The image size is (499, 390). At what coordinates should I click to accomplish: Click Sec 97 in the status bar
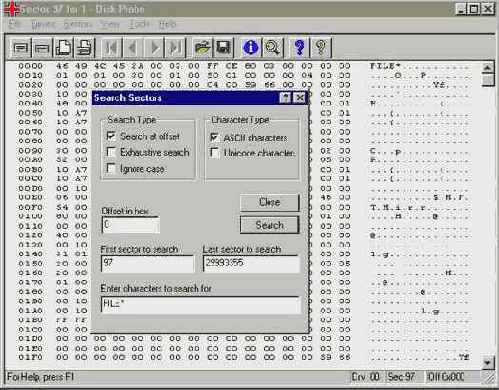[x=401, y=377]
